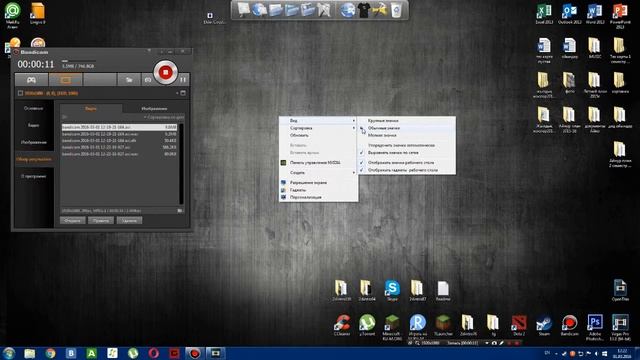Viewport: 640px width, 360px height.
Task: Switch to the Изображения tab above file list
Action: 154,109
